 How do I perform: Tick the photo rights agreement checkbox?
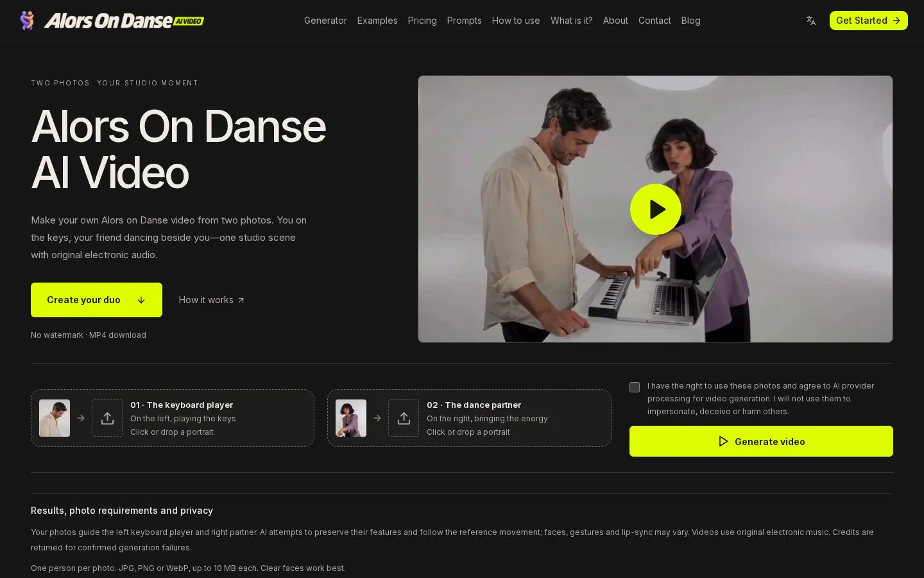pos(635,387)
